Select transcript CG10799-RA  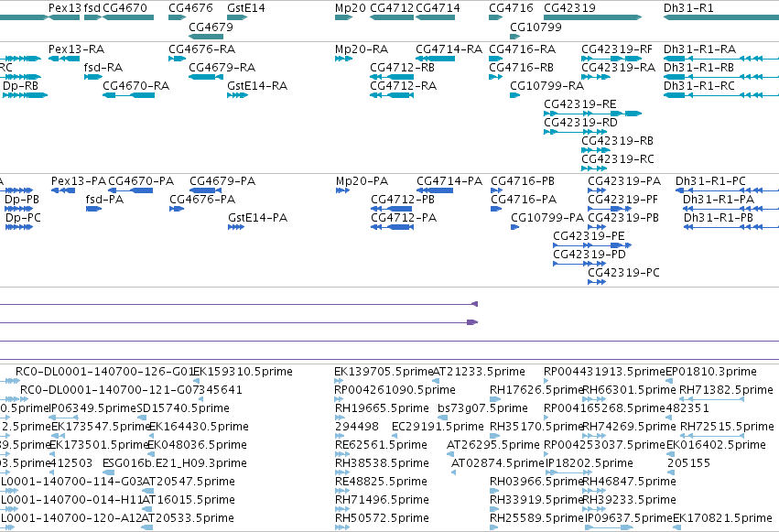click(514, 95)
